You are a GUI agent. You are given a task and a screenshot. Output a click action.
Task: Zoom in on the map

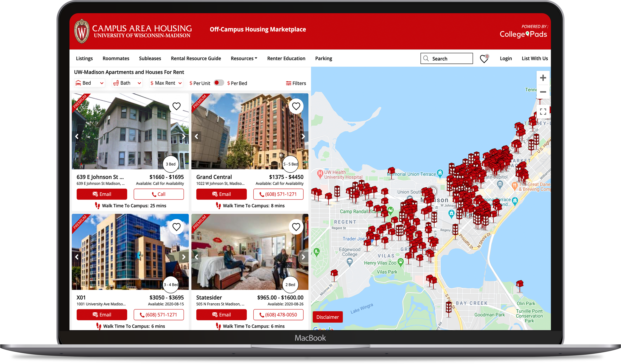[x=543, y=78]
